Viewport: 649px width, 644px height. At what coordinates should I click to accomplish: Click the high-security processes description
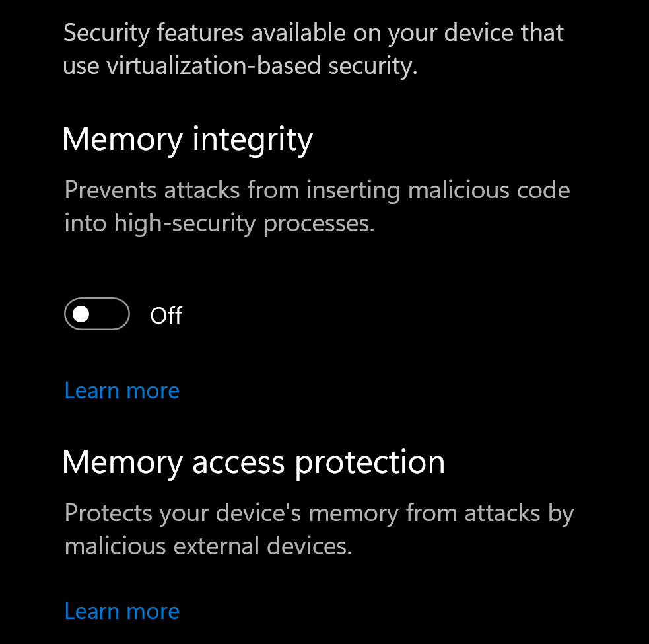coord(317,206)
